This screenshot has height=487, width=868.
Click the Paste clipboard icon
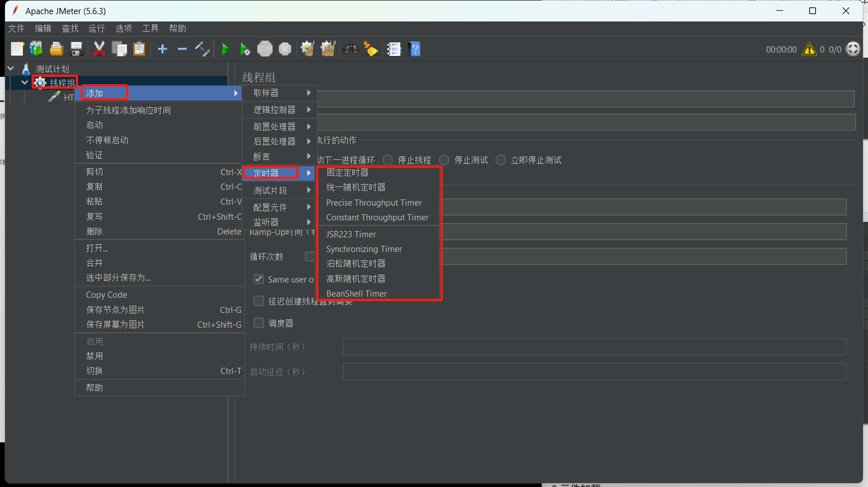click(x=139, y=49)
